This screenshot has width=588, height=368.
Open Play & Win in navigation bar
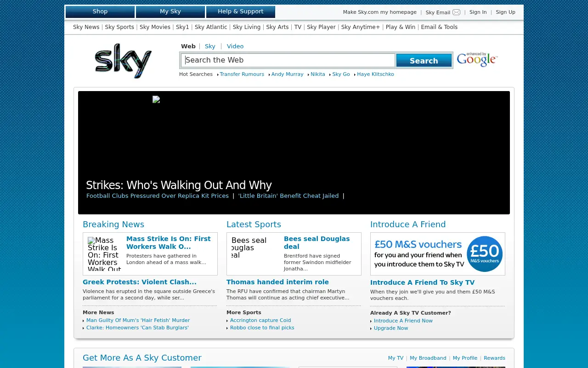click(x=401, y=27)
